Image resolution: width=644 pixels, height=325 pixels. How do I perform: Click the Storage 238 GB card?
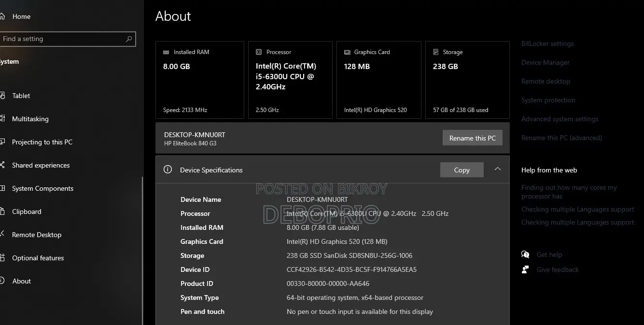click(x=467, y=80)
